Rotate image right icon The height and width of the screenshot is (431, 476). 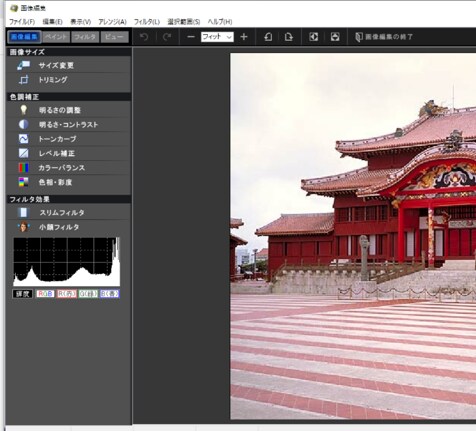(289, 37)
